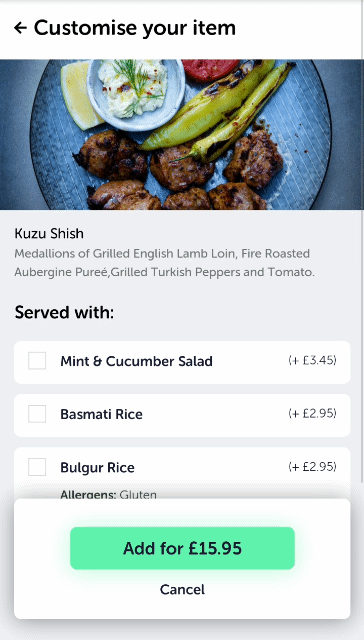The width and height of the screenshot is (364, 640).
Task: Tap the Served with section heading
Action: (x=64, y=313)
